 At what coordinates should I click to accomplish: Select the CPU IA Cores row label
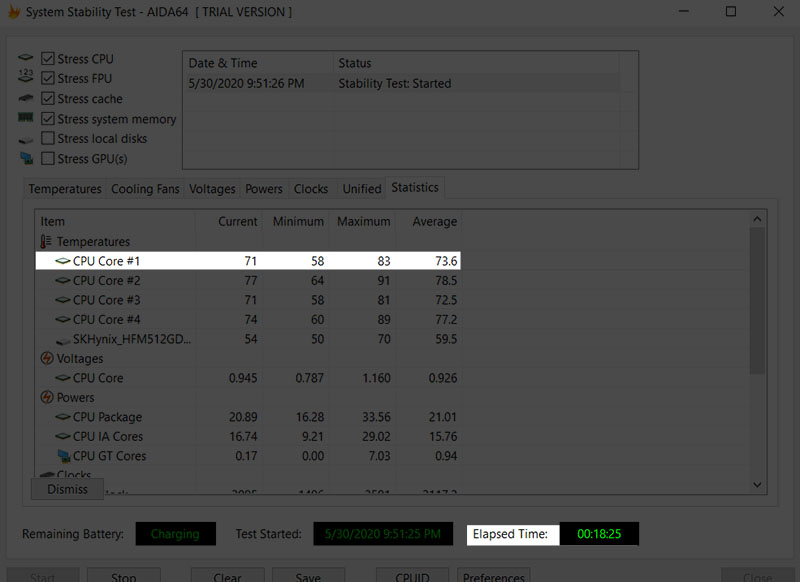click(x=108, y=436)
